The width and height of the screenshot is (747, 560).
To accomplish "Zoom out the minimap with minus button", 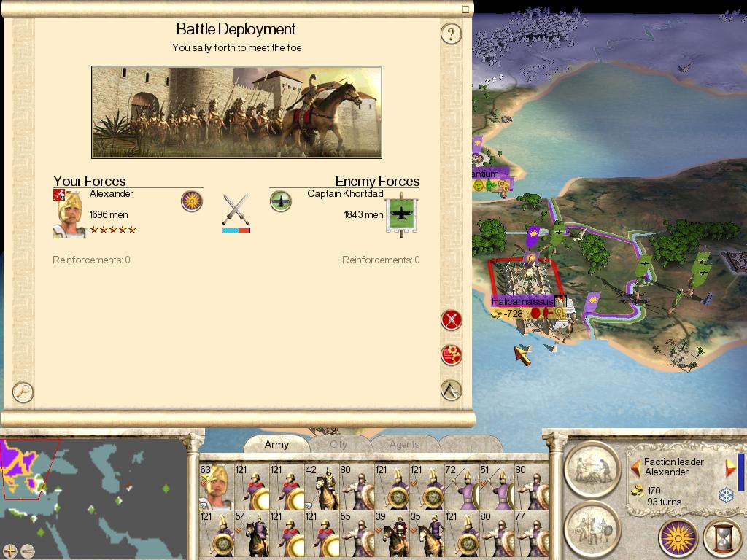I will [28, 551].
